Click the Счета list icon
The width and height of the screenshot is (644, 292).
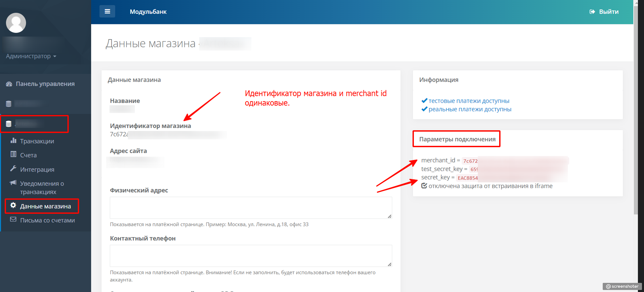(13, 155)
